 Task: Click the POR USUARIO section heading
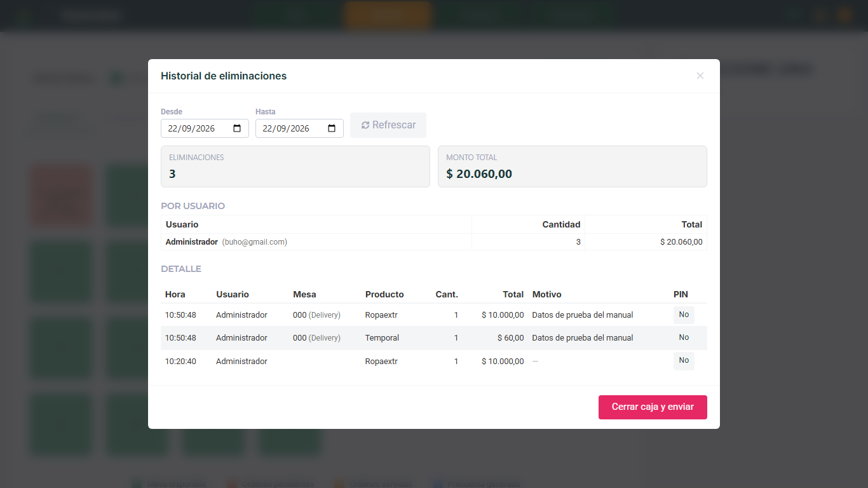[x=193, y=206]
